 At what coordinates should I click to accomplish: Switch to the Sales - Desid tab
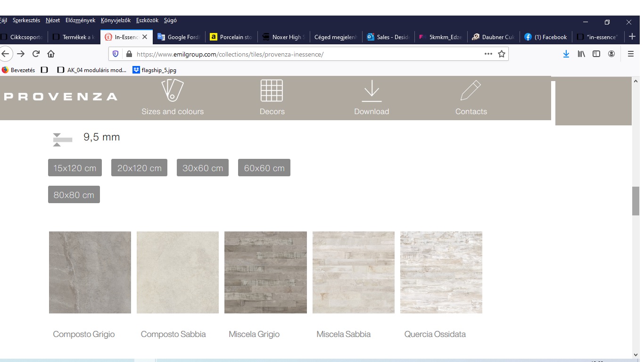388,37
